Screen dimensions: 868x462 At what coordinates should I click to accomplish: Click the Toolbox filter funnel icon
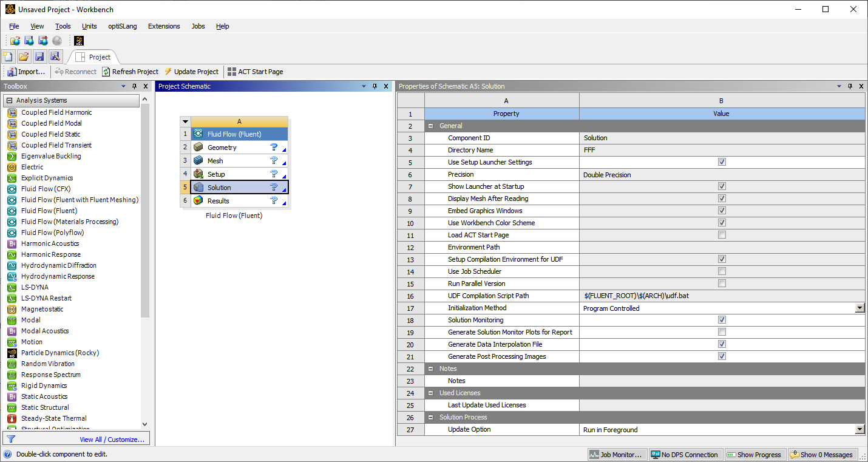coord(10,439)
